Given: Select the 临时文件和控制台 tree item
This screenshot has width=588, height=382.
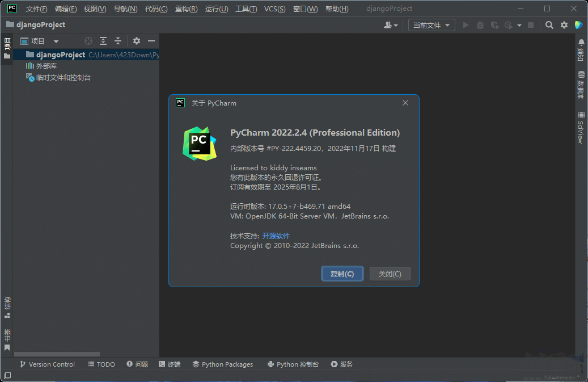Looking at the screenshot, I should [x=60, y=77].
